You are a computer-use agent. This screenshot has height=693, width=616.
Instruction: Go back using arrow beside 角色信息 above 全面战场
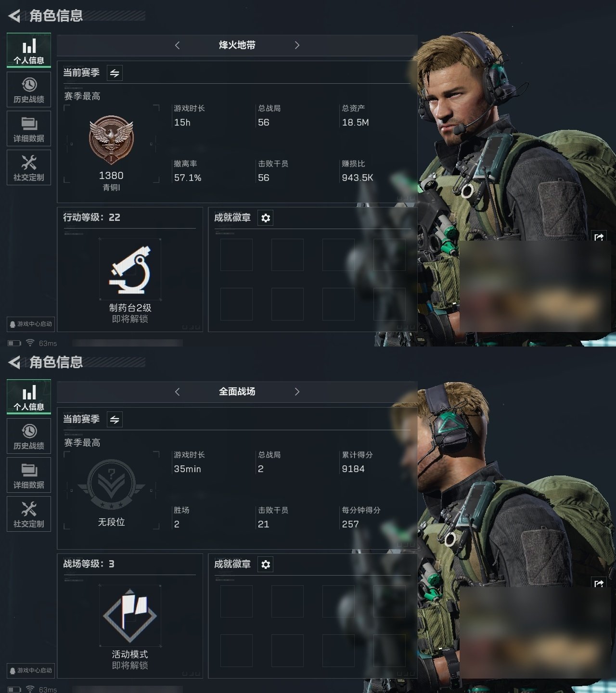coord(14,362)
